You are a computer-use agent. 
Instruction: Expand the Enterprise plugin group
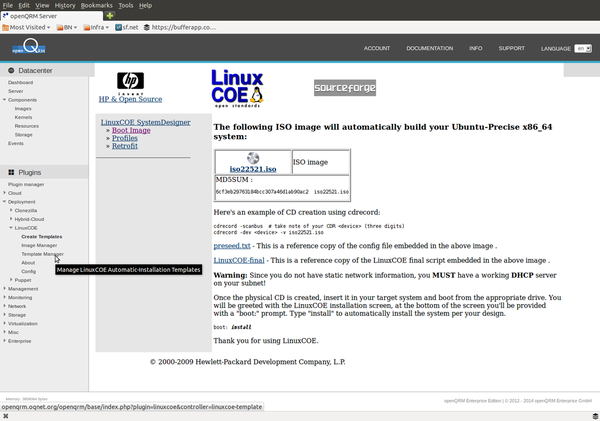(5, 341)
